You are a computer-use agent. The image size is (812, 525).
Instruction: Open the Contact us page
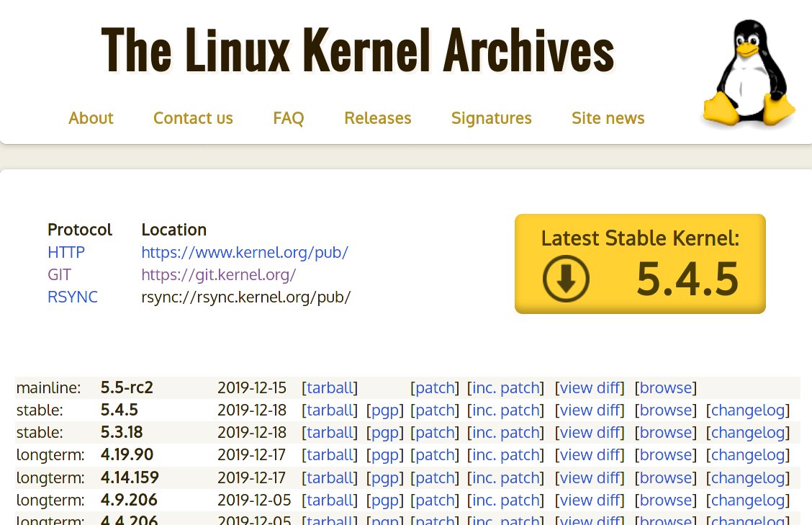[193, 118]
